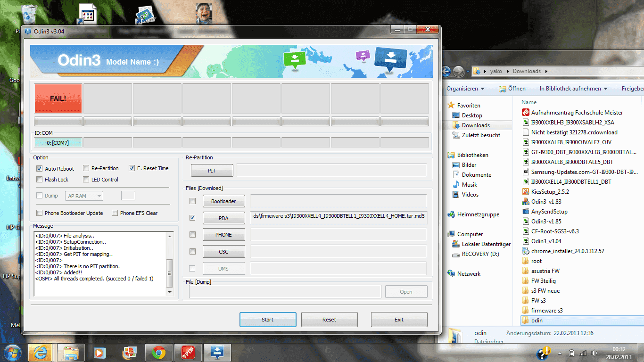This screenshot has height=362, width=644.
Task: Open the Bilder library in sidebar
Action: pos(469,165)
